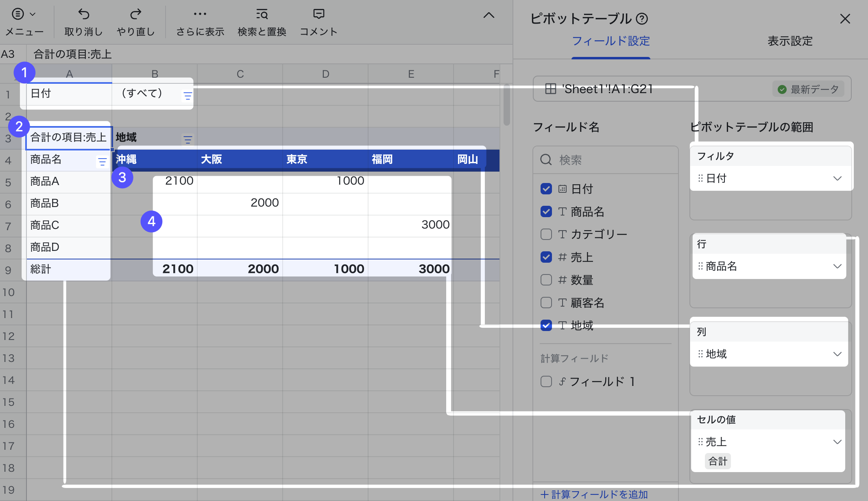Select the フィールド設定 tab
The image size is (868, 501).
[x=611, y=41]
